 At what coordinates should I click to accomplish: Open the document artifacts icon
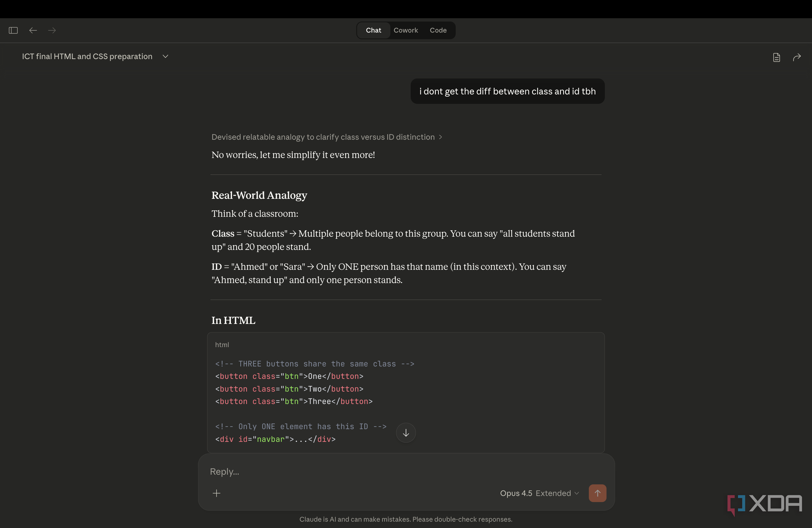coord(777,57)
